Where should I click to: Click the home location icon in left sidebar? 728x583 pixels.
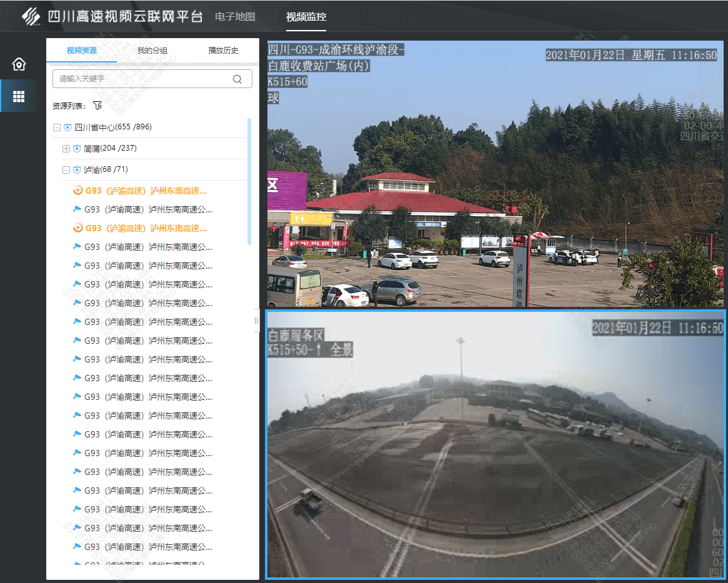(x=19, y=64)
